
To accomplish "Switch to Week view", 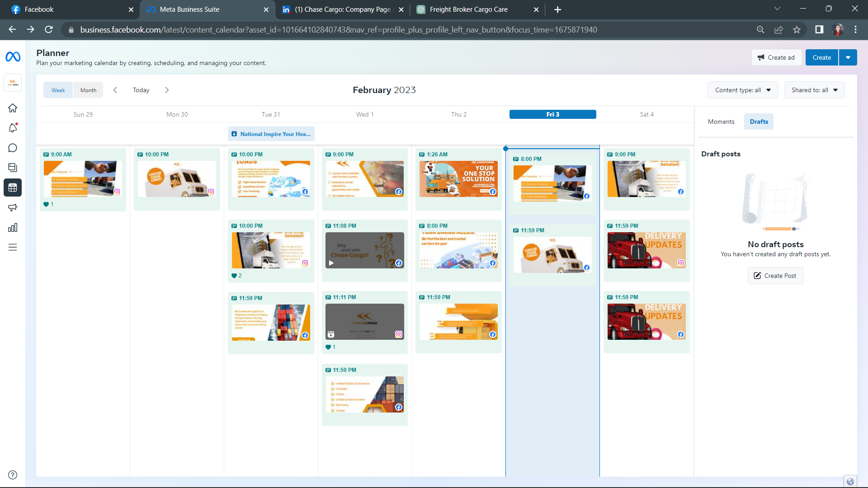I will tap(58, 90).
